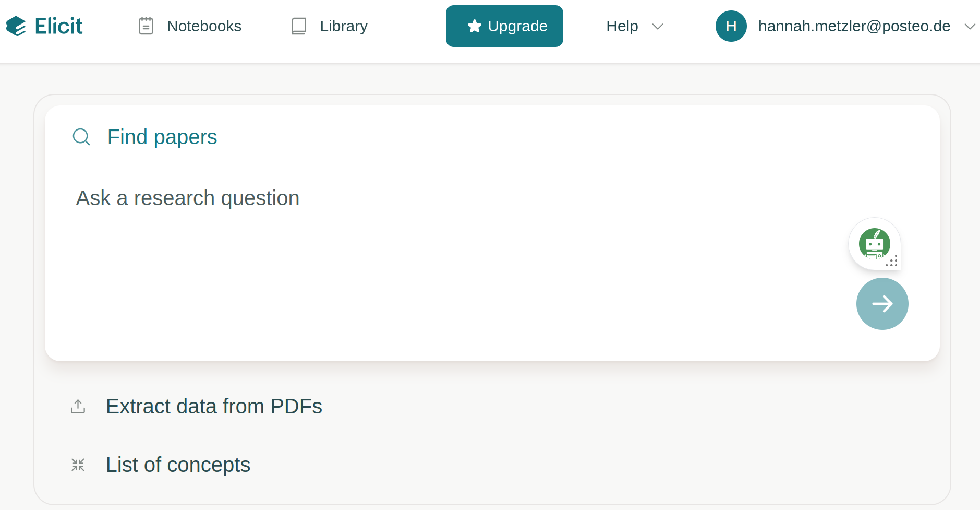Expand the Help dropdown chevron

[x=658, y=26]
